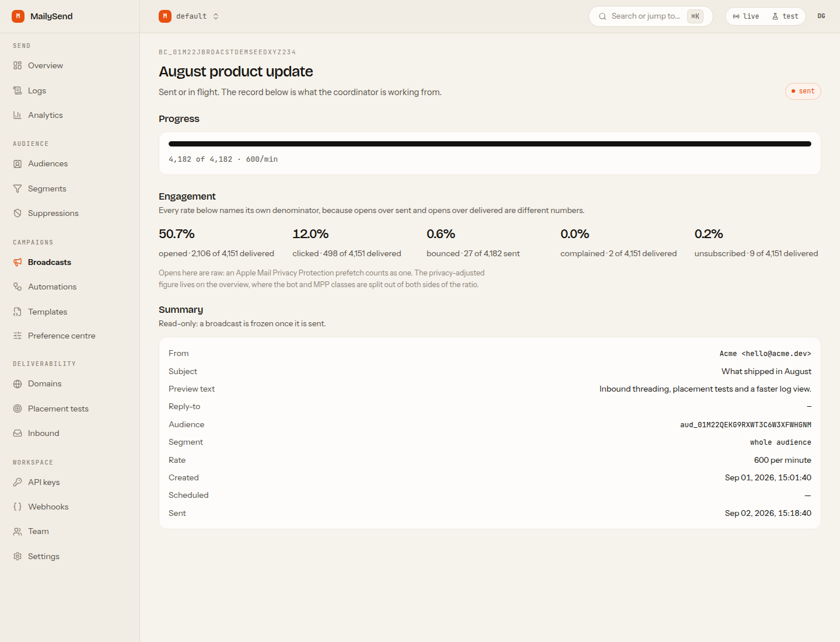
Task: Click the broadcast ID BC_01M22JBRDACSTDEMSEEDXYZ234
Action: [228, 52]
